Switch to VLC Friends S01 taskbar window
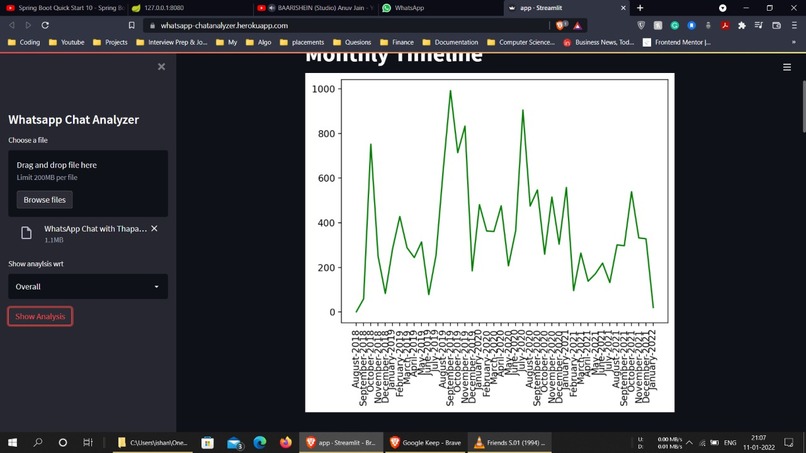The image size is (806, 453). (x=510, y=442)
